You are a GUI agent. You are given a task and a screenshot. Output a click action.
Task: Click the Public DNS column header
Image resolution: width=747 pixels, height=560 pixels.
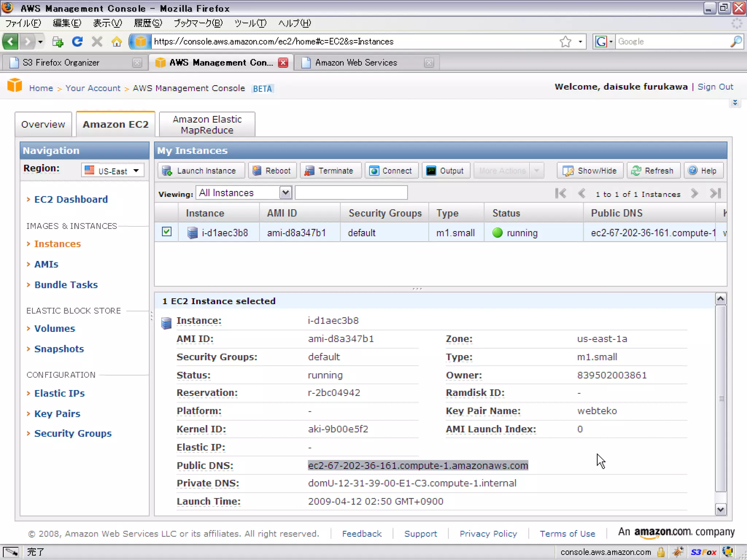649,213
